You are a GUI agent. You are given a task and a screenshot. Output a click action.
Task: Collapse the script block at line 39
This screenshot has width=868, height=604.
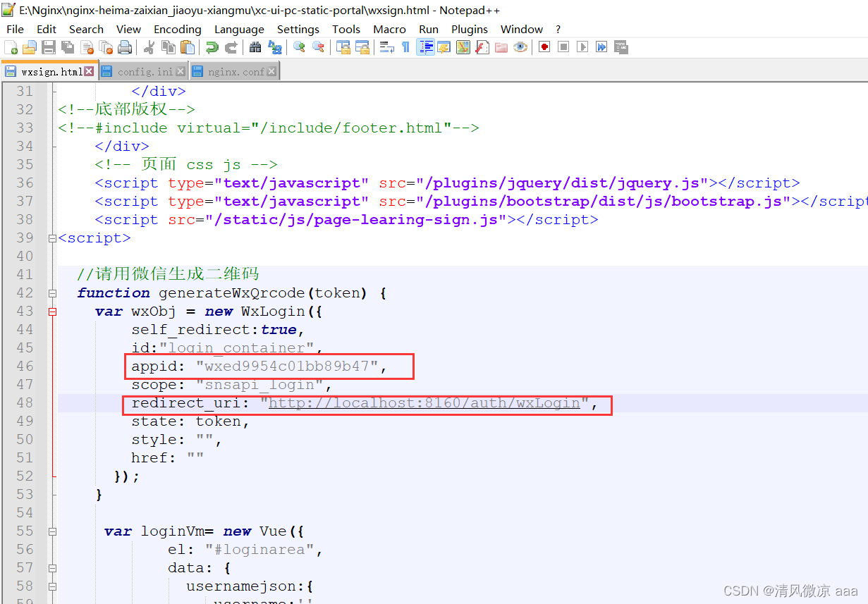tap(52, 238)
